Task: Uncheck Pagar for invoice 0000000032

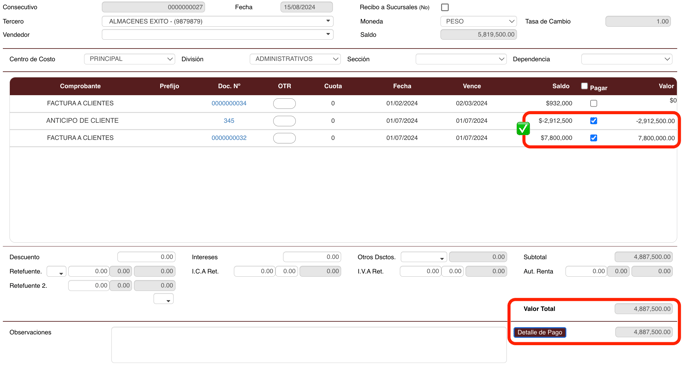Action: pyautogui.click(x=594, y=138)
